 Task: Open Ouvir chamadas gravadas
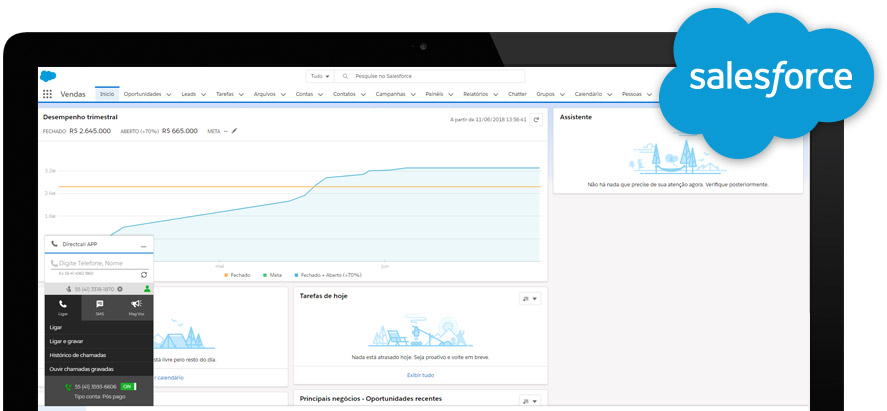pyautogui.click(x=98, y=369)
